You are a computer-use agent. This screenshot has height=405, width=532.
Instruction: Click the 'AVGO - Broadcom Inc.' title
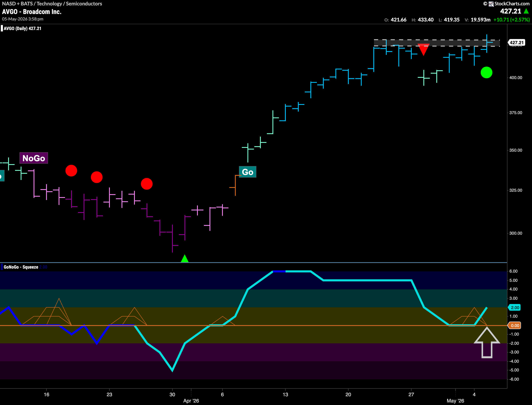point(32,11)
